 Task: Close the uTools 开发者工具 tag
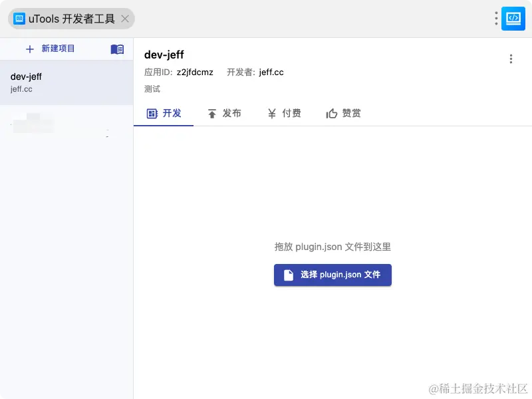(x=125, y=19)
